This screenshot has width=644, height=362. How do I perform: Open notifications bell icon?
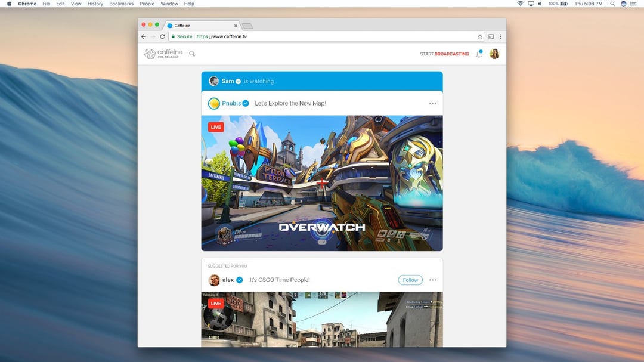click(x=479, y=54)
